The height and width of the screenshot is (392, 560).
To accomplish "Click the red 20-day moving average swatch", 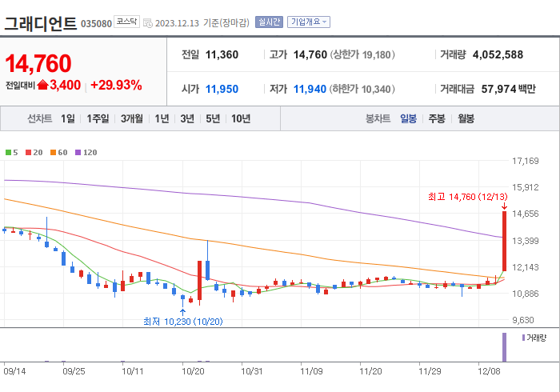I will coord(28,153).
